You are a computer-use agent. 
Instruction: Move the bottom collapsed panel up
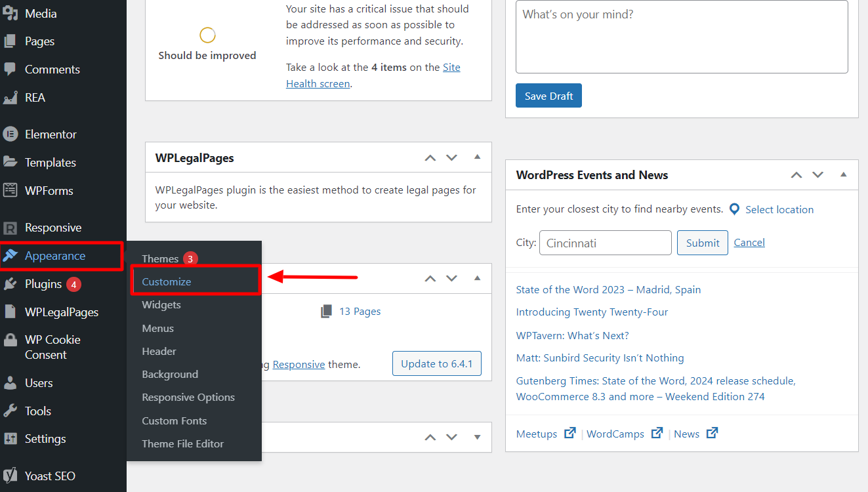(430, 437)
